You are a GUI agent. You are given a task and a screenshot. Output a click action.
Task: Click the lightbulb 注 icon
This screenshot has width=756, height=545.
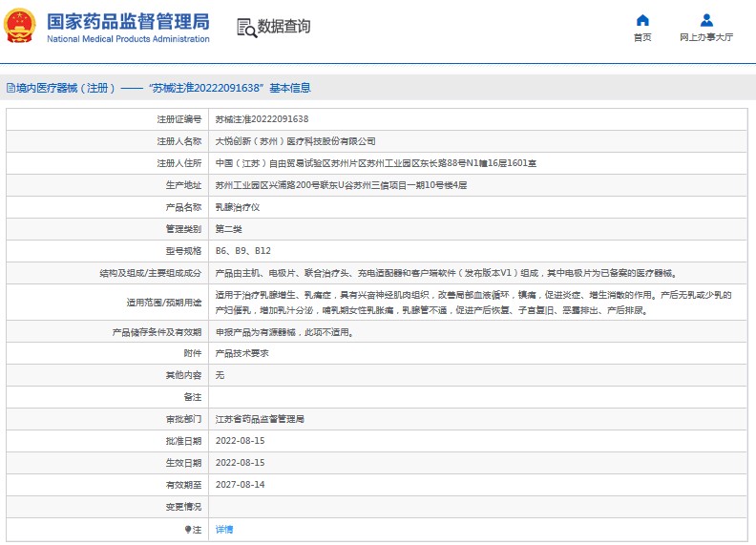point(188,530)
